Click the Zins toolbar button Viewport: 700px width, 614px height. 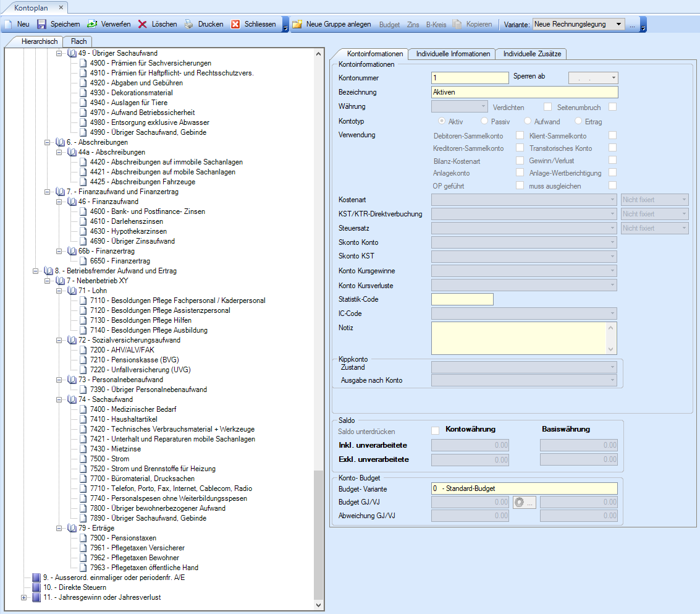[413, 25]
